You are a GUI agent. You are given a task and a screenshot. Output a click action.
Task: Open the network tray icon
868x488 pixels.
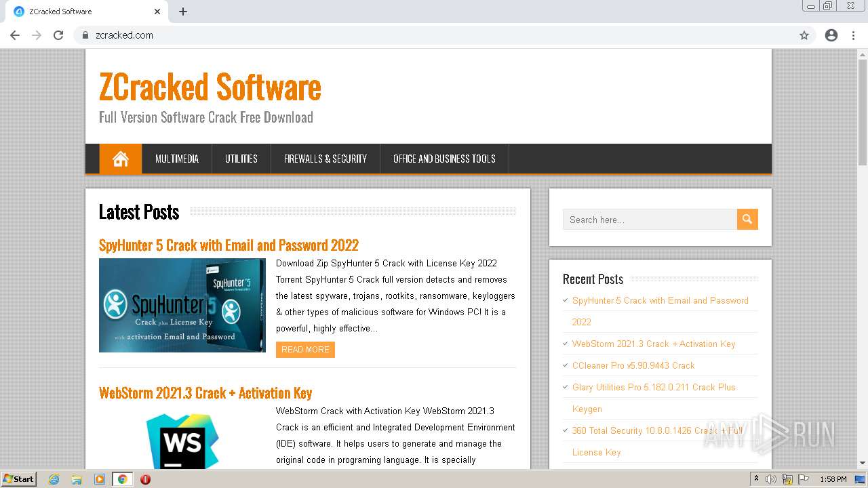[787, 479]
